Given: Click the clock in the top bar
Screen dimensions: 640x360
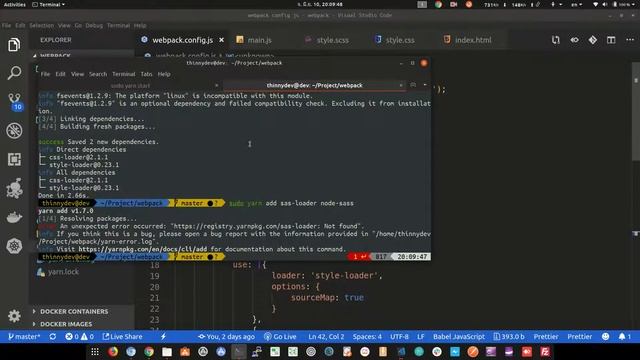Looking at the screenshot, I should click(x=320, y=4).
